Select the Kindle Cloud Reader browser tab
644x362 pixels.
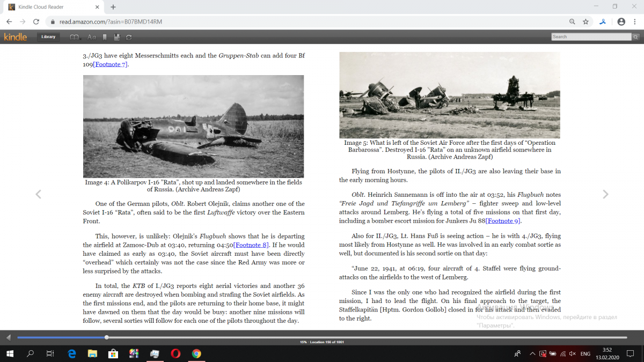pos(54,7)
